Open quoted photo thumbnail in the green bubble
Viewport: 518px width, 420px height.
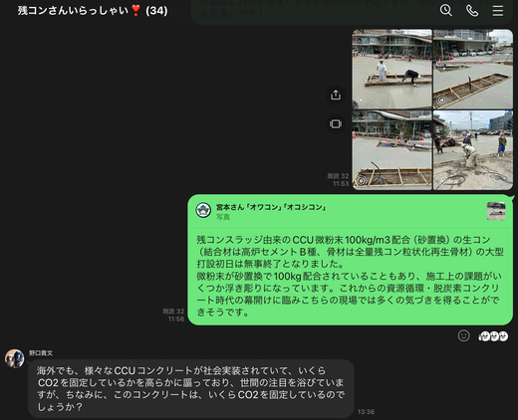click(496, 211)
